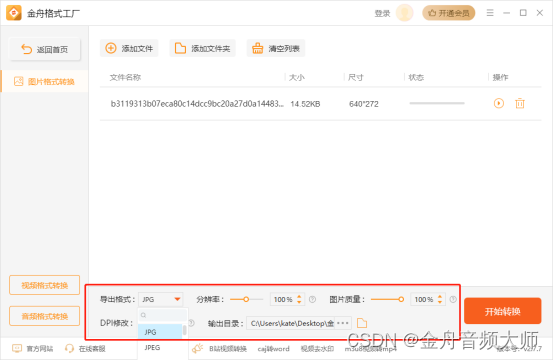Open the hamburger menu icon
Image resolution: width=554 pixels, height=360 pixels.
(x=490, y=13)
